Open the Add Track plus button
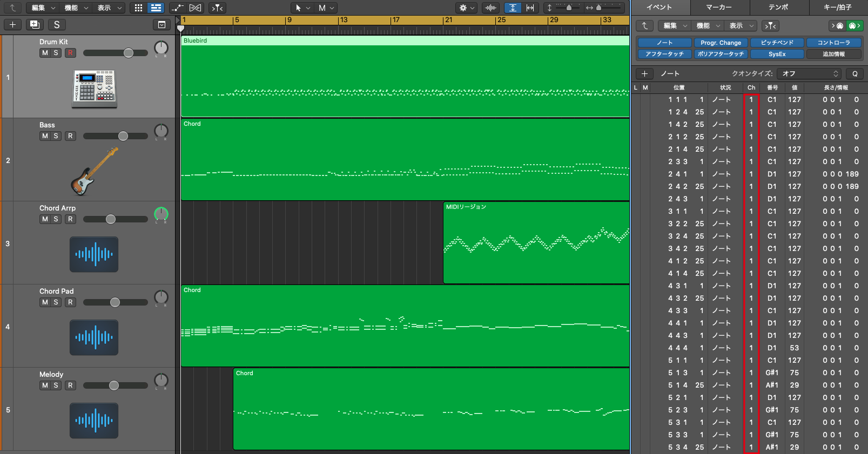This screenshot has width=868, height=454. (12, 24)
